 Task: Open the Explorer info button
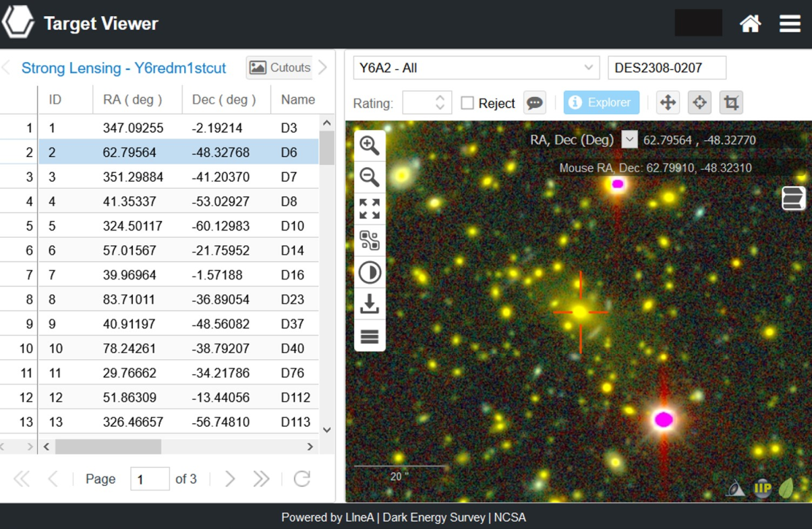pyautogui.click(x=601, y=102)
